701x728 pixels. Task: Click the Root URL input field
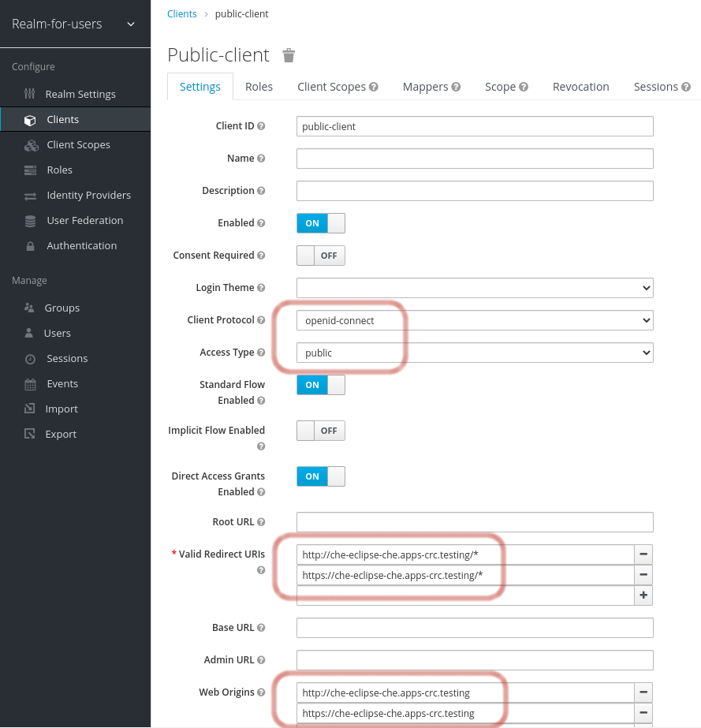(x=475, y=522)
